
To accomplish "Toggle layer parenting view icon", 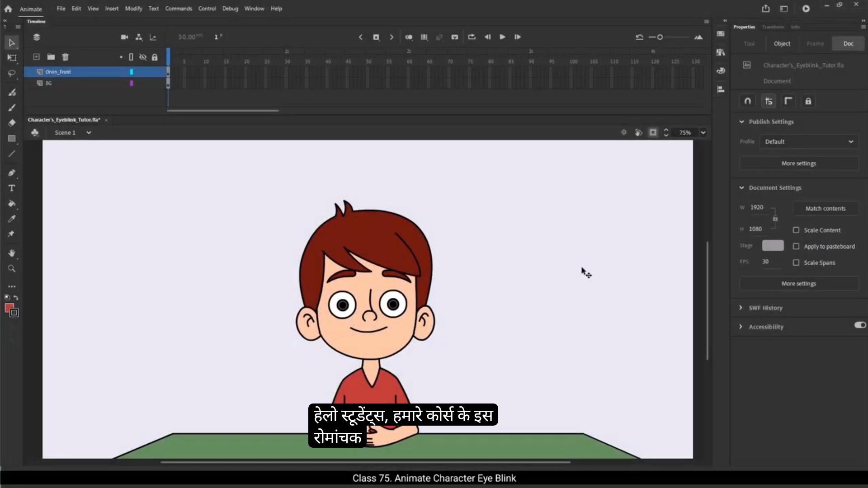I will 139,37.
